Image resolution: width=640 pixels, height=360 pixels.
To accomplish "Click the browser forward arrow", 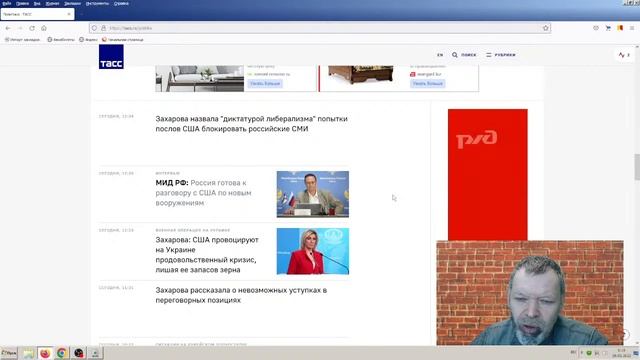I will click(x=20, y=28).
